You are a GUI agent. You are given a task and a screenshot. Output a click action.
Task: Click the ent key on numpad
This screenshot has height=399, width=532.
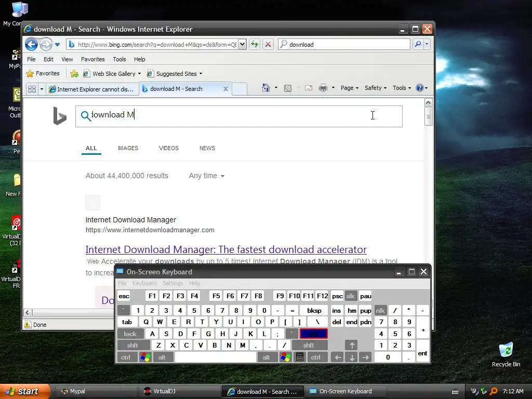pos(422,351)
